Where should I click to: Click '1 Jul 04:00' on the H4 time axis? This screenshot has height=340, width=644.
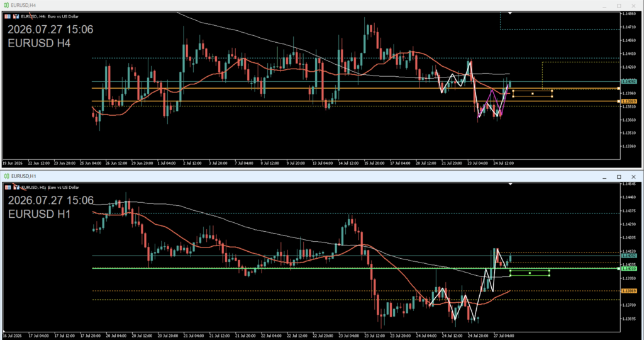[167, 163]
